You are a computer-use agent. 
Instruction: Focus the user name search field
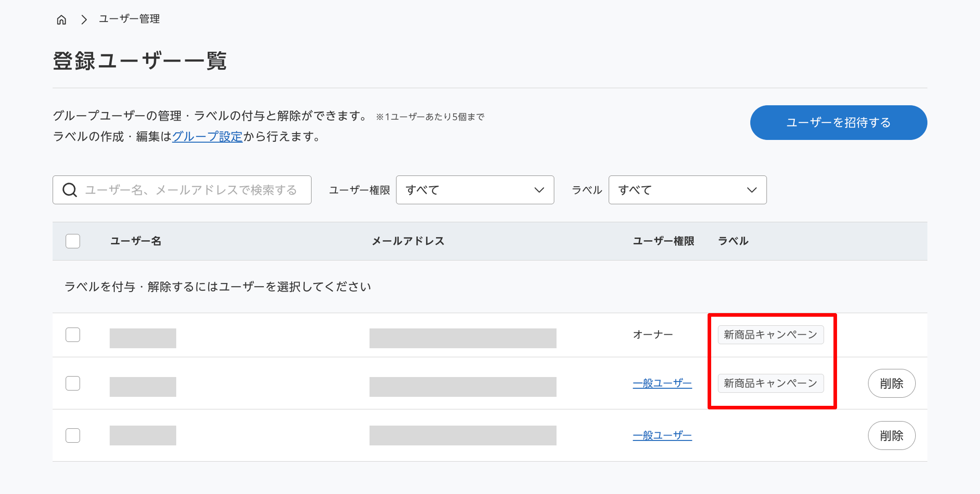click(191, 190)
